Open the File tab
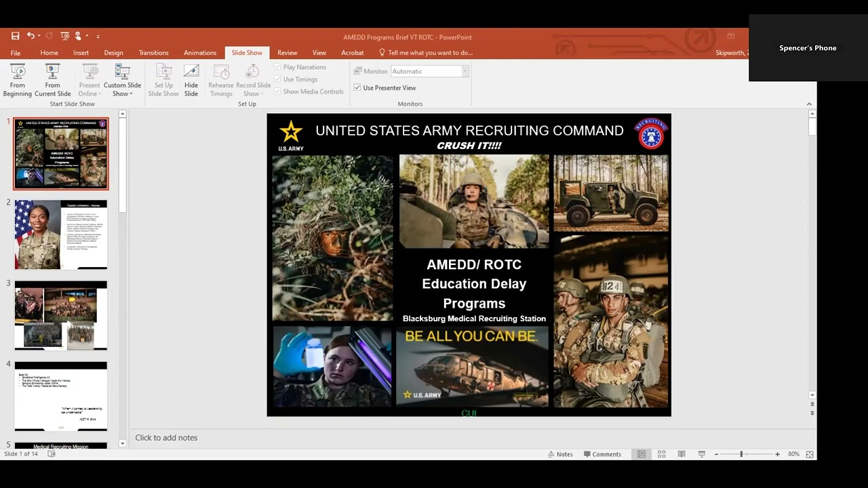 tap(16, 53)
